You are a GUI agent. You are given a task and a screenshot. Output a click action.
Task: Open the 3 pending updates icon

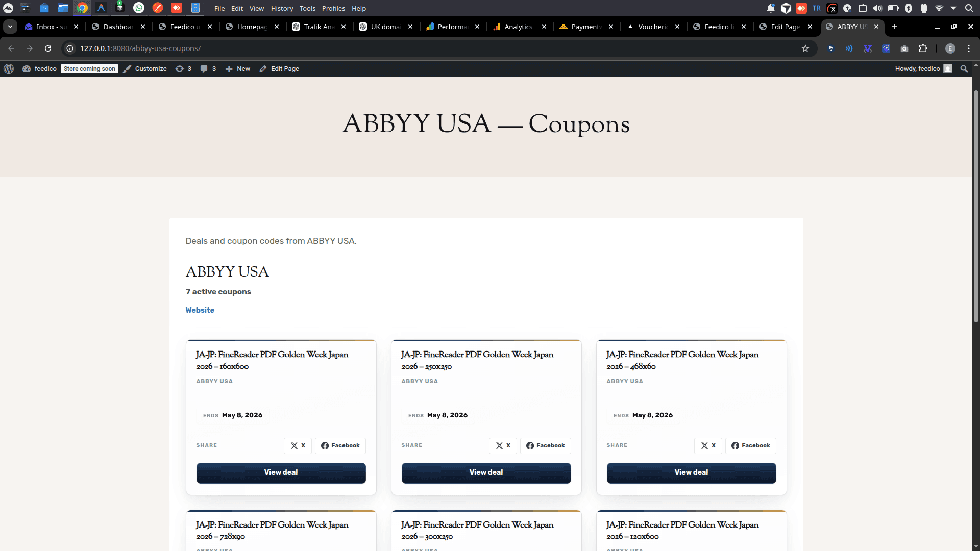click(x=183, y=69)
